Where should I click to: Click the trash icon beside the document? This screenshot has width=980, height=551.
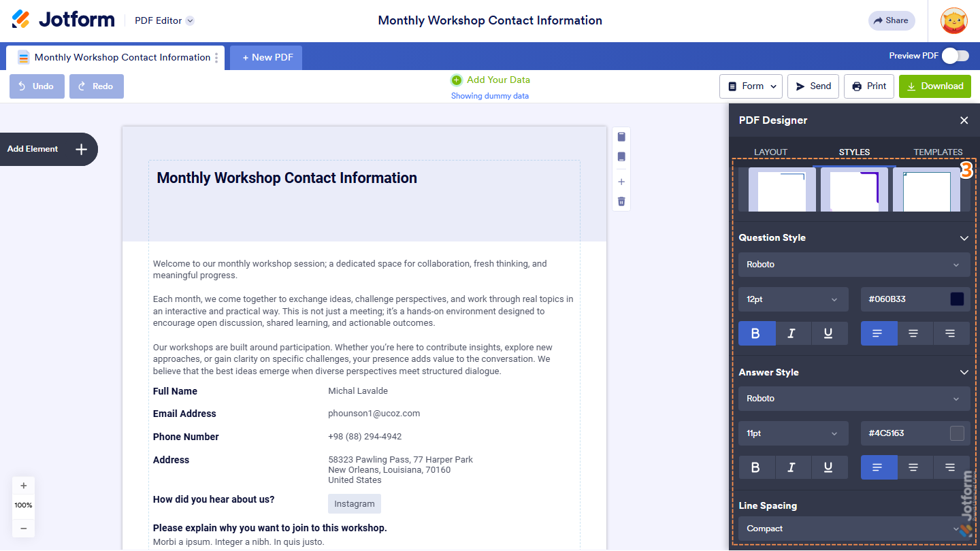pyautogui.click(x=621, y=201)
